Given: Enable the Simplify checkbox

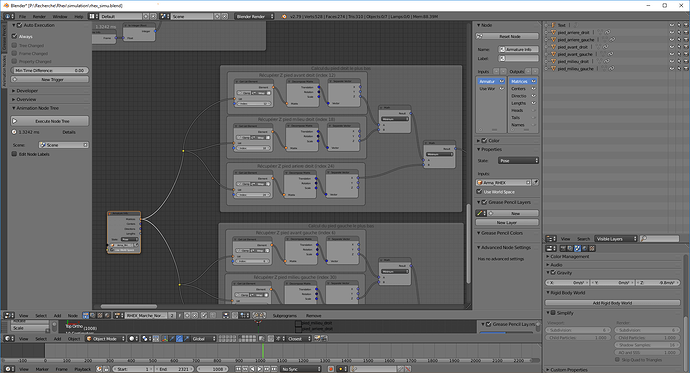Looking at the screenshot, I should pyautogui.click(x=553, y=313).
